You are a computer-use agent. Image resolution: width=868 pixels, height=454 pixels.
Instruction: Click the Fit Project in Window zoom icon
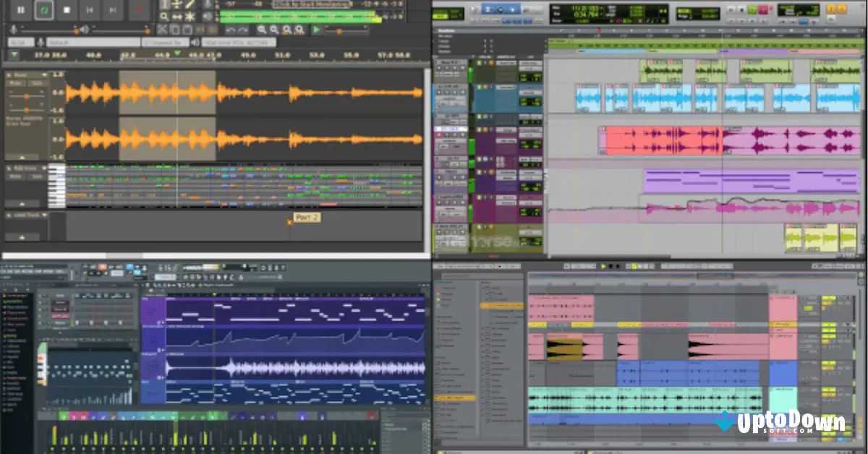coord(299,30)
